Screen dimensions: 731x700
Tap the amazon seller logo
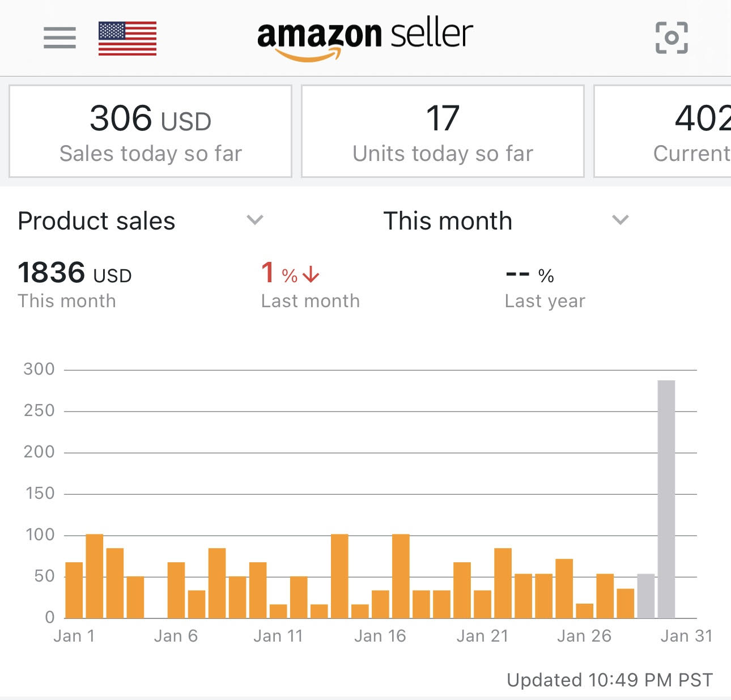364,34
